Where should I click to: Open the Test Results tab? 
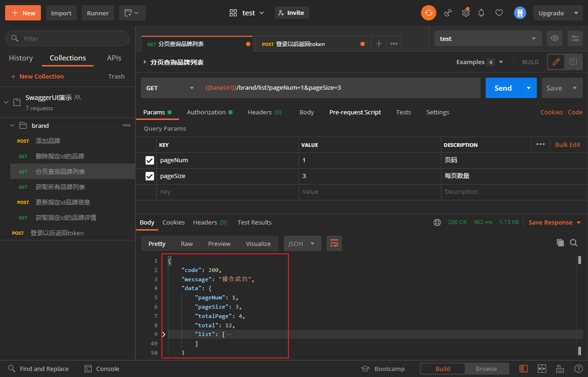254,222
